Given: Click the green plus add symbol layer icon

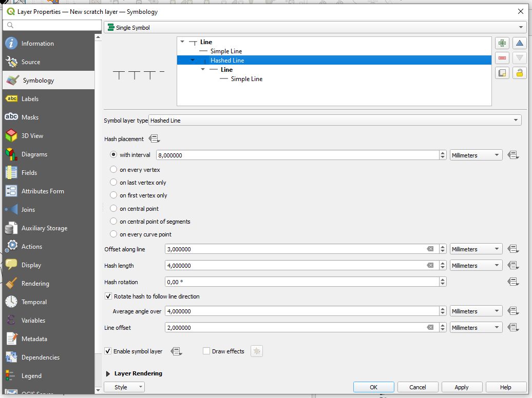Looking at the screenshot, I should (502, 44).
